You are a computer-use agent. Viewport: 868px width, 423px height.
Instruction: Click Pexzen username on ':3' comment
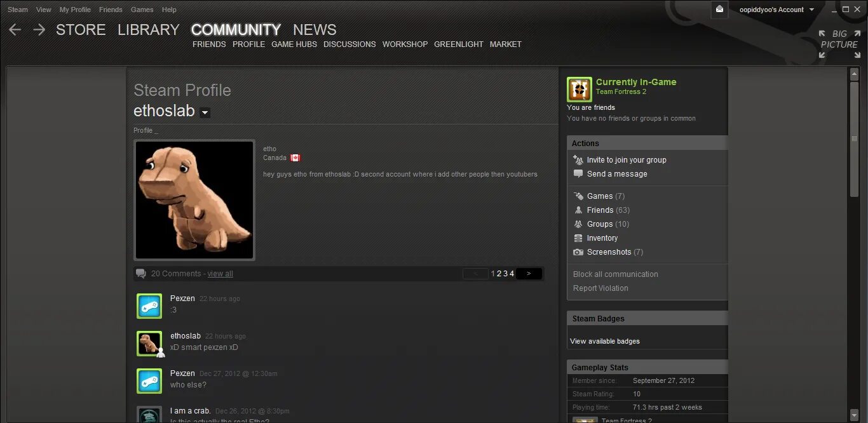click(x=182, y=298)
